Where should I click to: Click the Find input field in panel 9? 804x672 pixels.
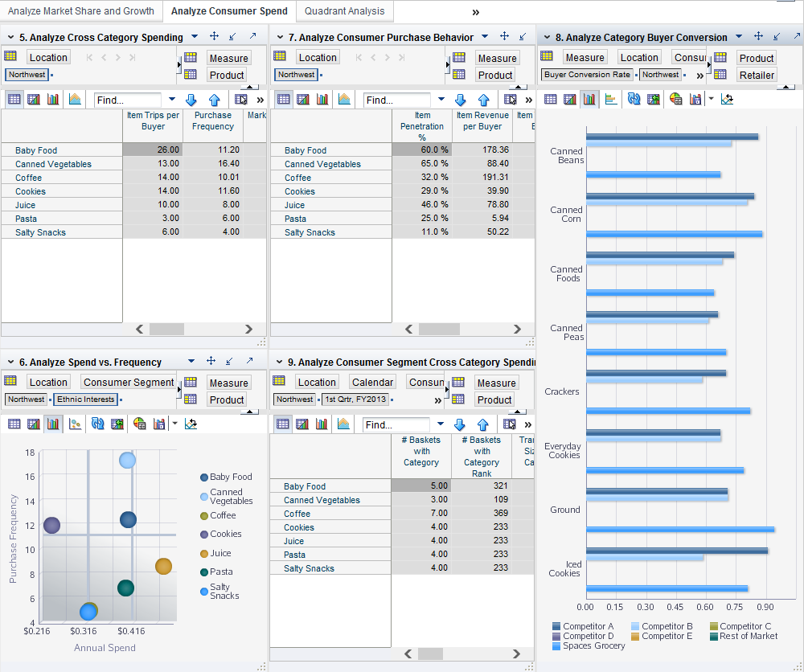396,425
